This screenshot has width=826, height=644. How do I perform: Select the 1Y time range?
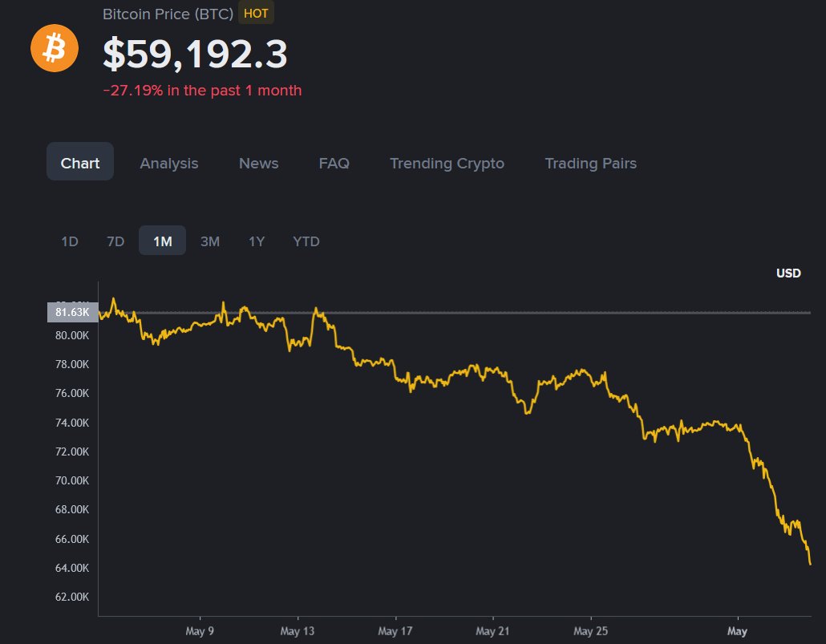[x=257, y=241]
